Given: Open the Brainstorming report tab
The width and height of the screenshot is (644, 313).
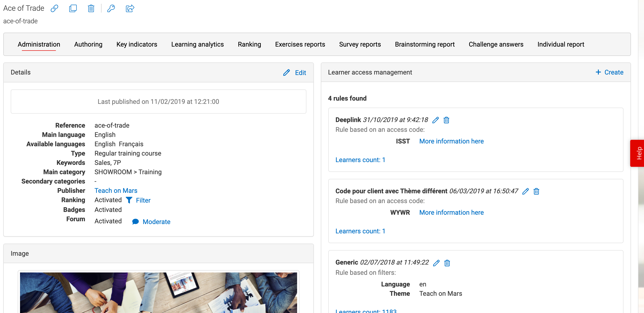Looking at the screenshot, I should coord(425,44).
